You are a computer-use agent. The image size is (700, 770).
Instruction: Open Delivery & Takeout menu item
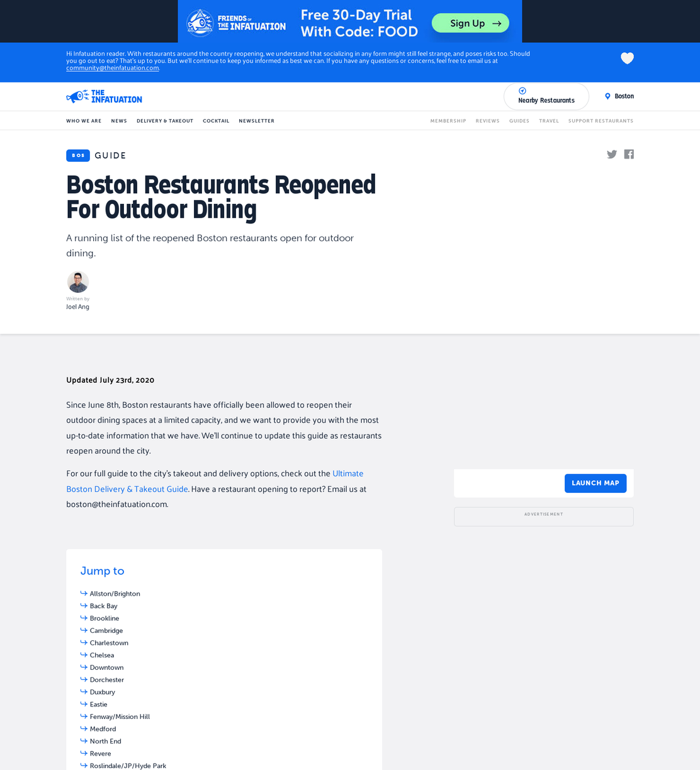(x=165, y=121)
